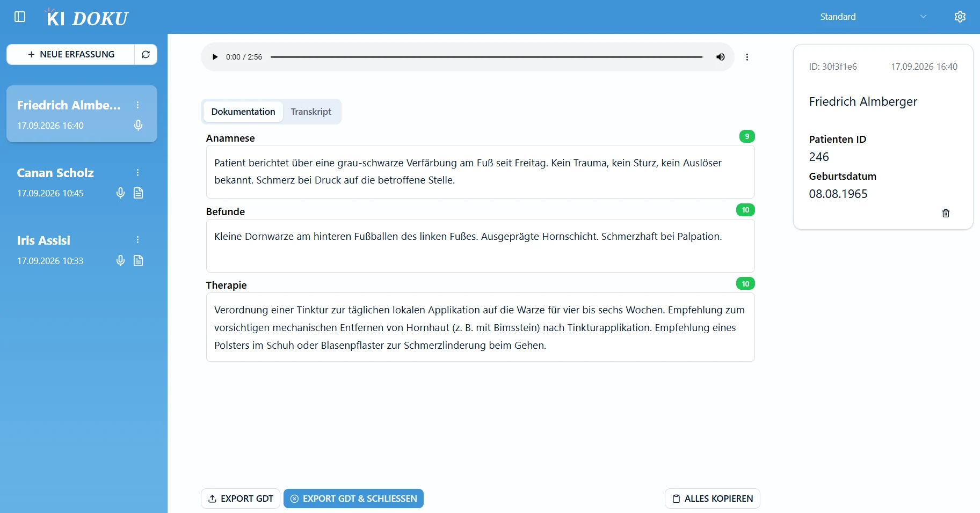Viewport: 980px width, 513px height.
Task: Select the Dokumentation tab
Action: 243,112
